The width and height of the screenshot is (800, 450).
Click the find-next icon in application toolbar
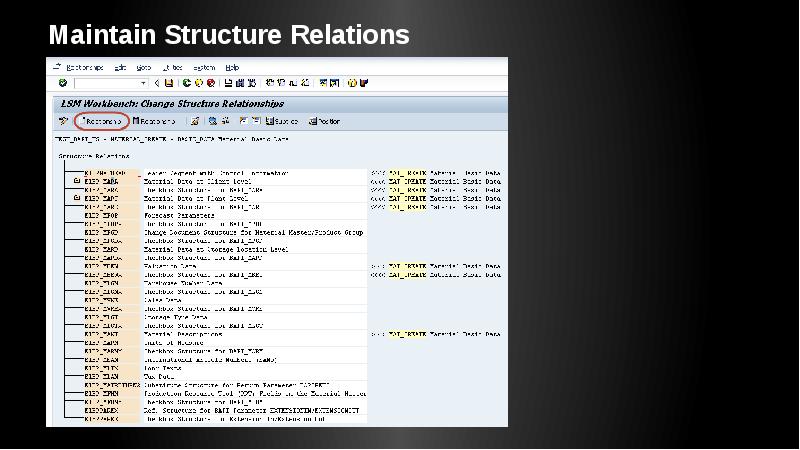pos(225,121)
